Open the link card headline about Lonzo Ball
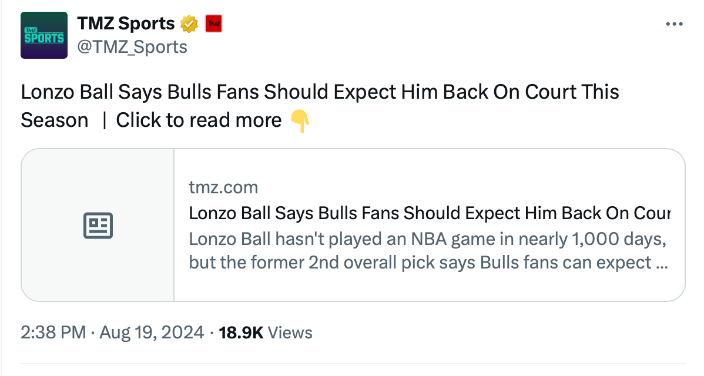This screenshot has height=376, width=704. [x=429, y=213]
